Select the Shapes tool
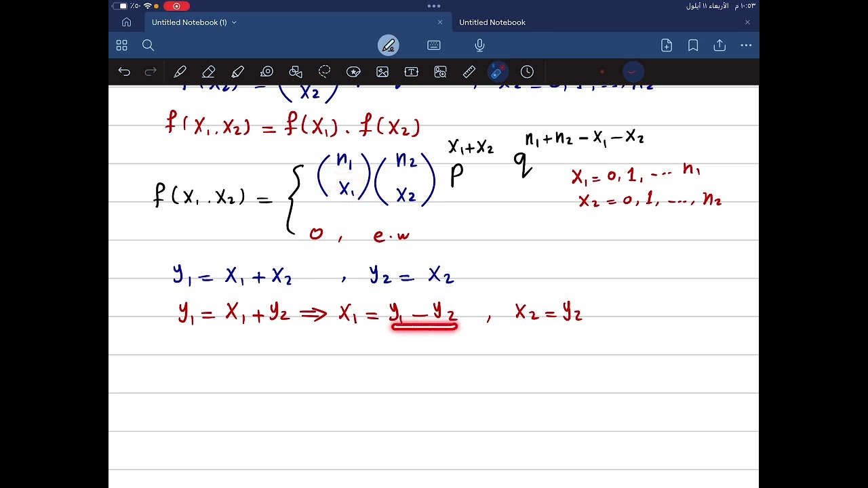The width and height of the screenshot is (868, 488). point(296,71)
